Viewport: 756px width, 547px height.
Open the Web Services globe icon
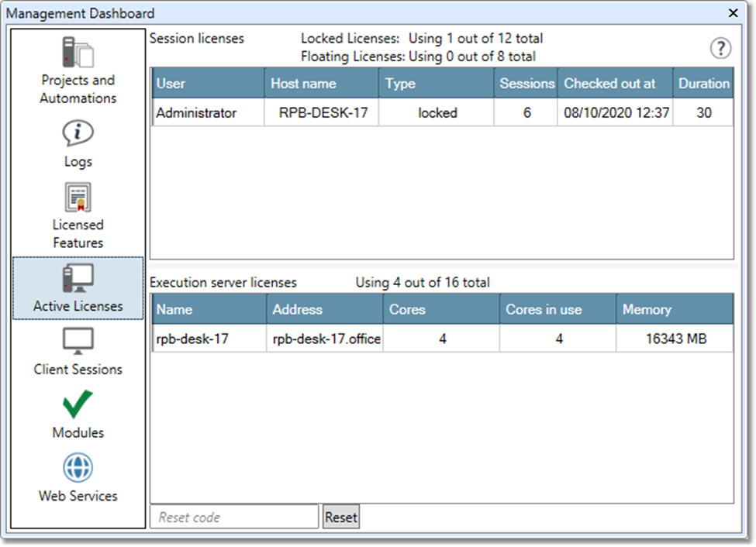tap(78, 468)
